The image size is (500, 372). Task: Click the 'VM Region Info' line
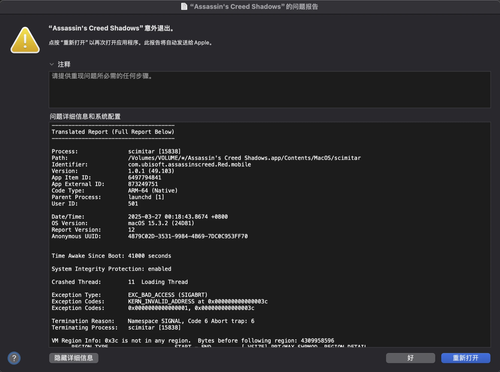[193, 341]
